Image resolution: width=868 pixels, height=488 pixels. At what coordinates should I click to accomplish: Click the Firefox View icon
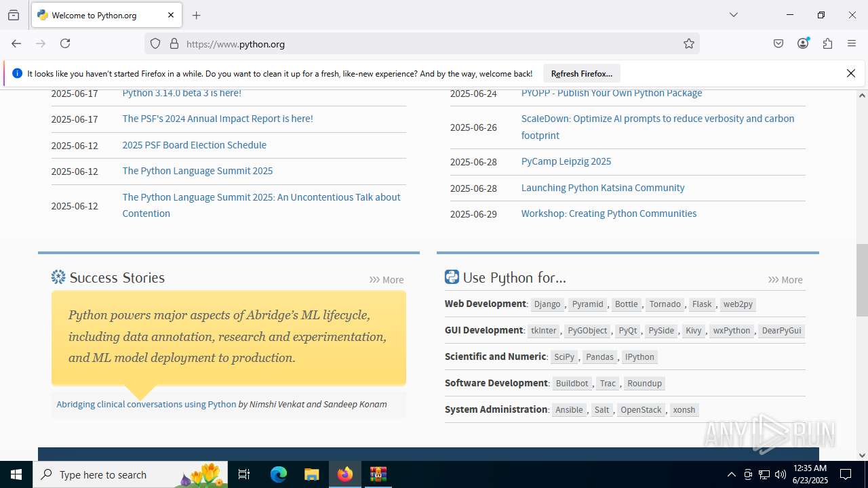(14, 15)
